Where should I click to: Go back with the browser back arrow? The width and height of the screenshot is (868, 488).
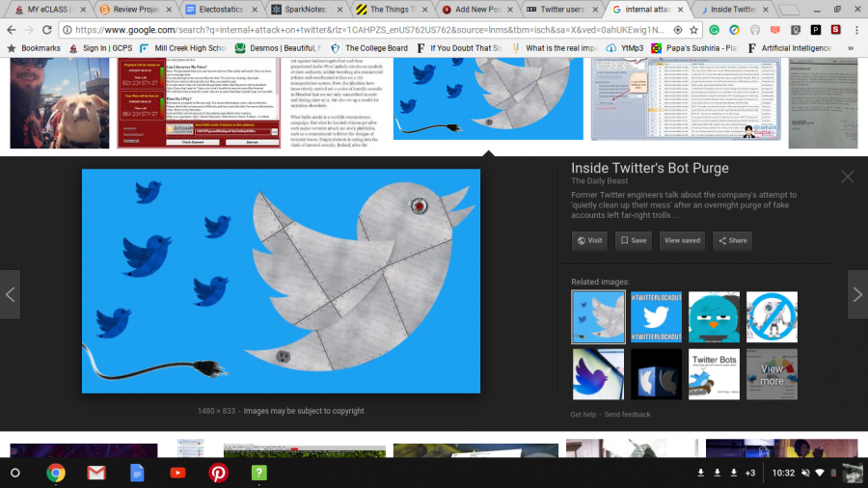pos(11,30)
